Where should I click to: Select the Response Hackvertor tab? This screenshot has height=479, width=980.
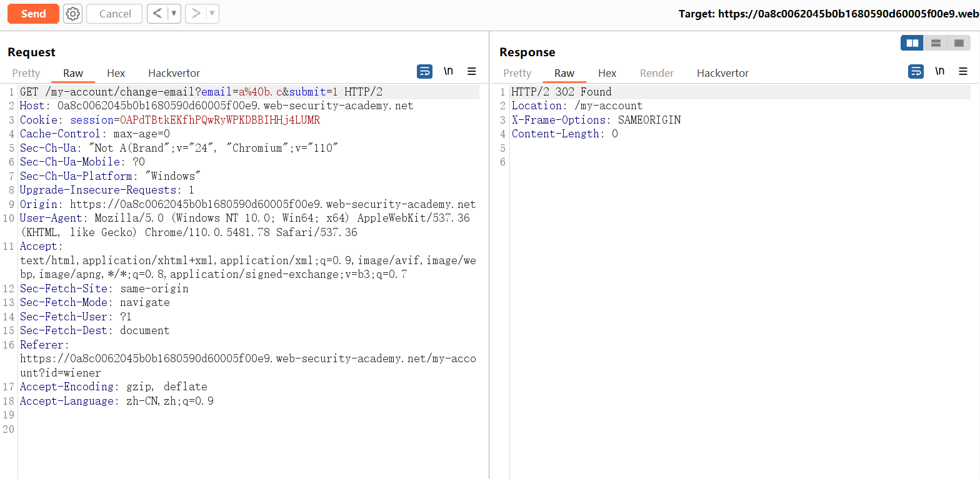[722, 73]
